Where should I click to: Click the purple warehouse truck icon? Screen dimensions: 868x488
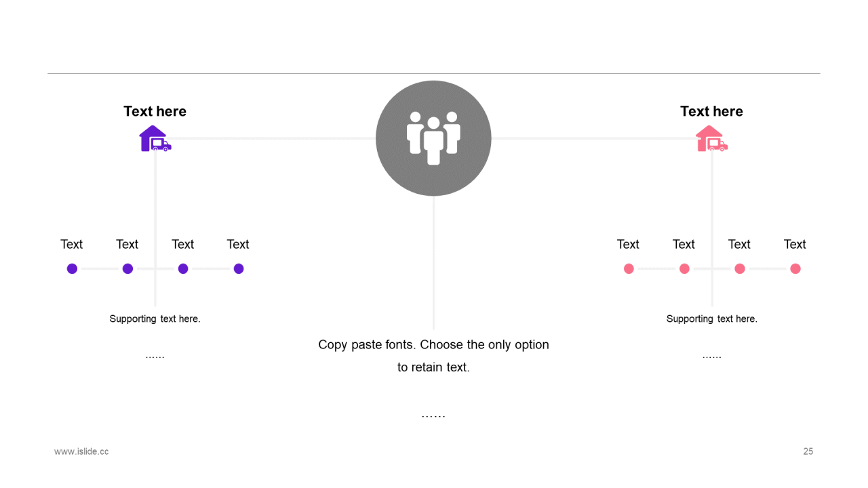(x=155, y=138)
